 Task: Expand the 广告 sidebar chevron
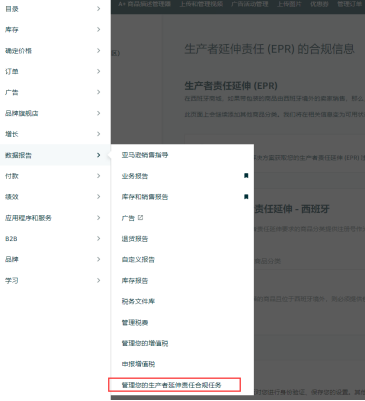point(98,92)
